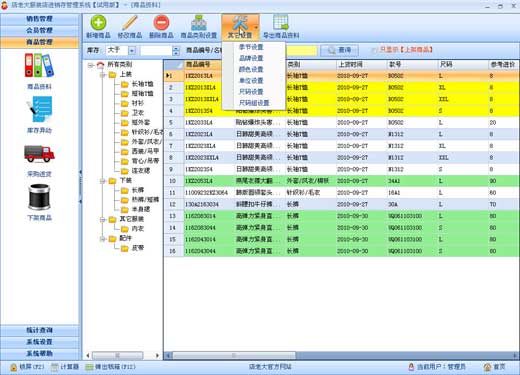The image size is (520, 375).
Task: Open 商品资料 binder folders icon
Action: pyautogui.click(x=39, y=65)
